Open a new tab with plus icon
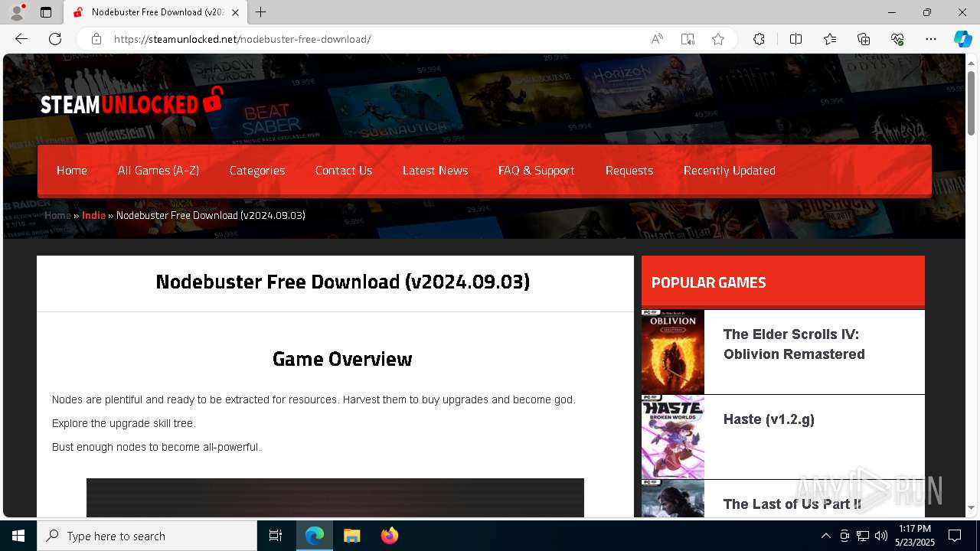The height and width of the screenshot is (551, 980). pyautogui.click(x=261, y=12)
